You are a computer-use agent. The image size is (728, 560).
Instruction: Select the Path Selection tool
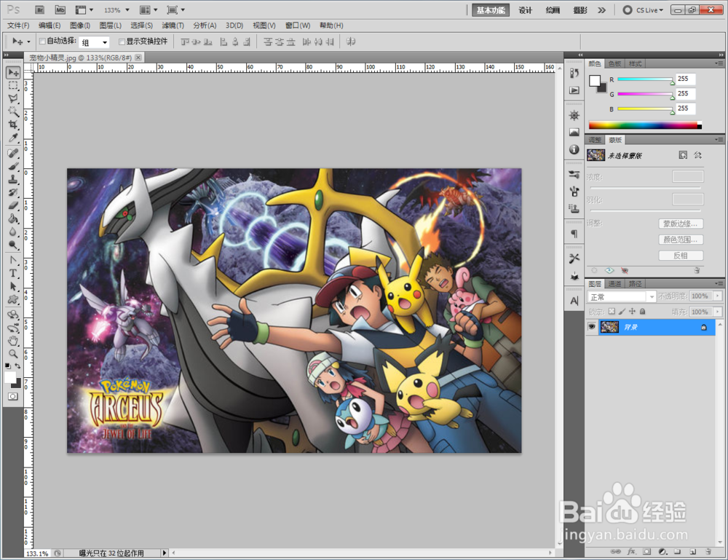coord(13,286)
